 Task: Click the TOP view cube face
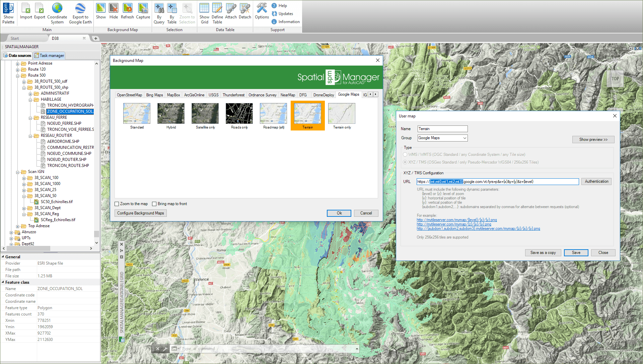(615, 79)
